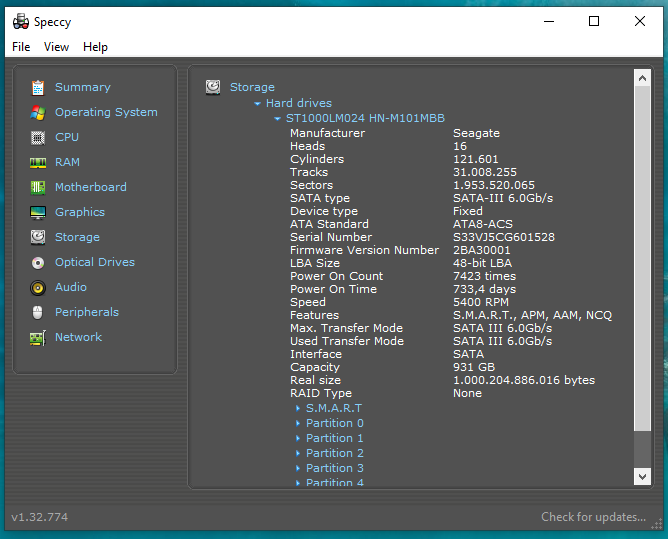
Task: Click the Audio speaker icon
Action: (x=38, y=288)
